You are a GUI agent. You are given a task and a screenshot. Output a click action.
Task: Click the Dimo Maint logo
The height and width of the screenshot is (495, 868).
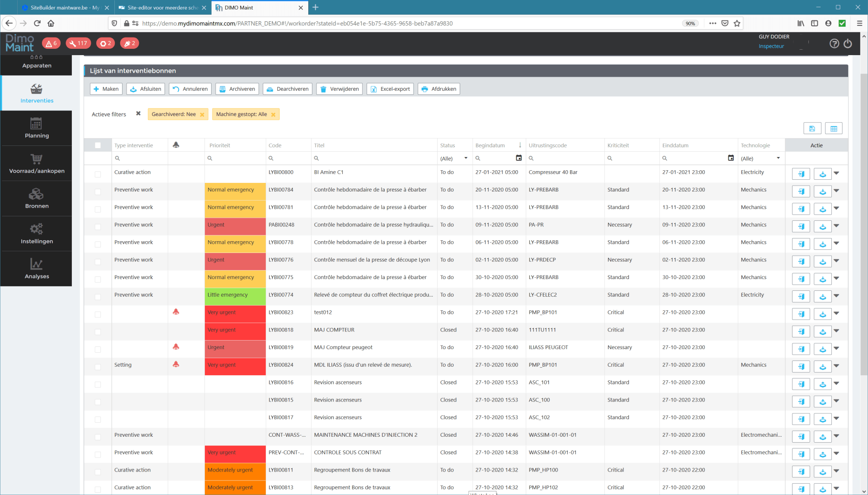point(20,43)
